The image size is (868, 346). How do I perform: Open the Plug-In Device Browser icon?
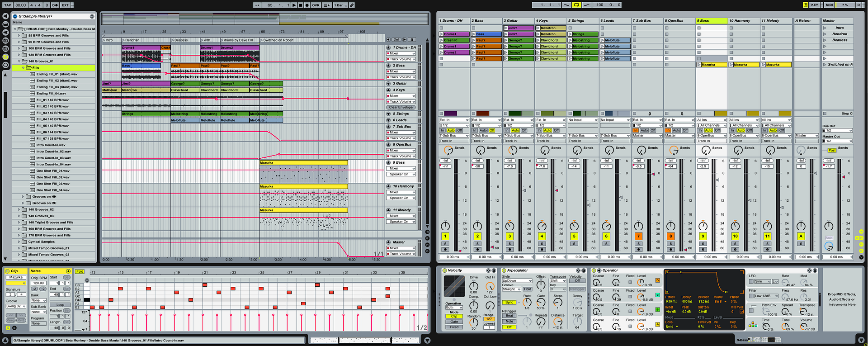(x=5, y=33)
